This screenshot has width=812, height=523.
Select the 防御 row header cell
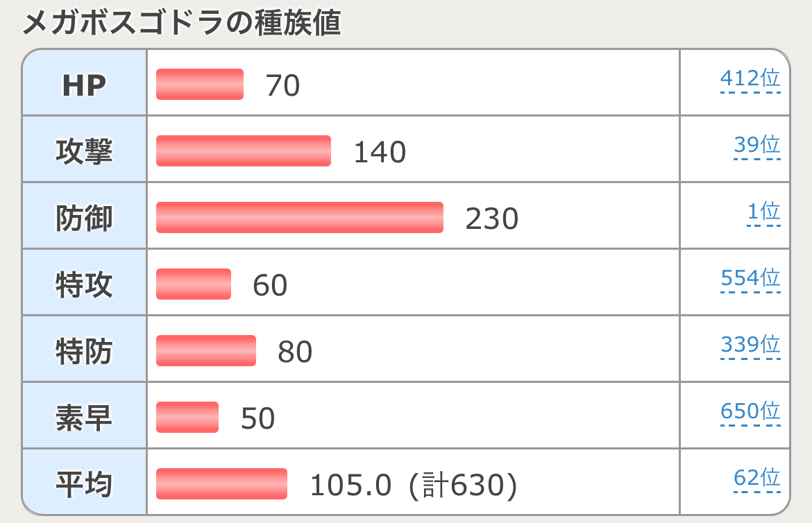[84, 218]
